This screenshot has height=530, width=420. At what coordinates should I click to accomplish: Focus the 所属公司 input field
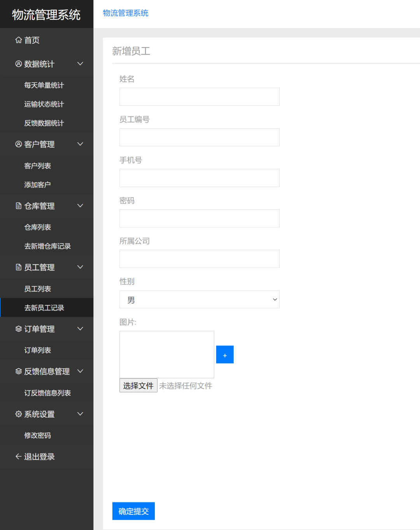coord(199,259)
